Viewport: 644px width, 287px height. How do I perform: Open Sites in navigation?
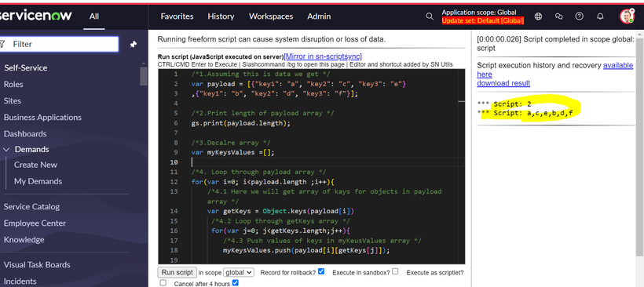(13, 101)
